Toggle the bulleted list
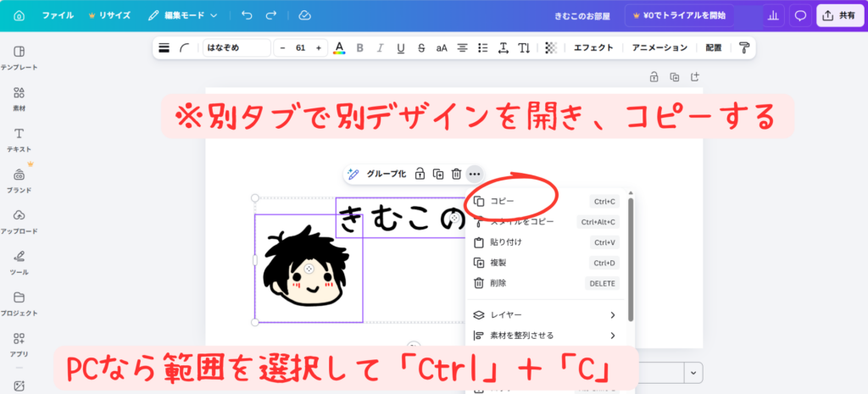 482,47
